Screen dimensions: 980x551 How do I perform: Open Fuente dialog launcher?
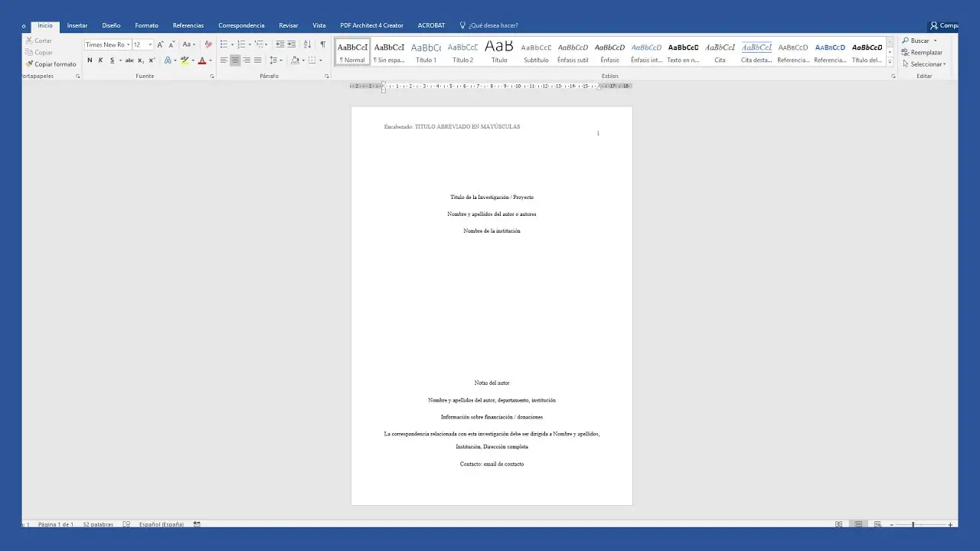click(212, 77)
